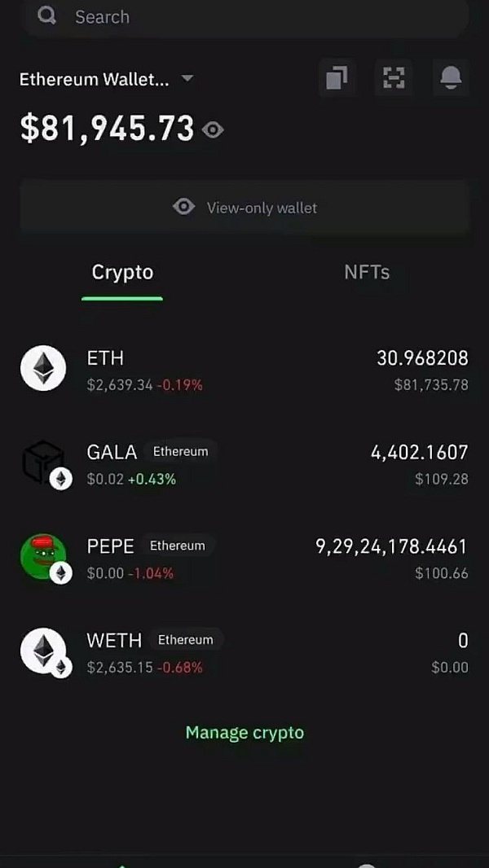The height and width of the screenshot is (868, 489).
Task: Open the QR code scanner
Action: (394, 78)
